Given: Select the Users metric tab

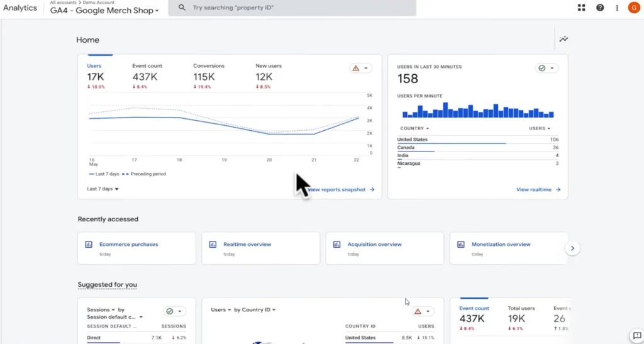Looking at the screenshot, I should (96, 76).
